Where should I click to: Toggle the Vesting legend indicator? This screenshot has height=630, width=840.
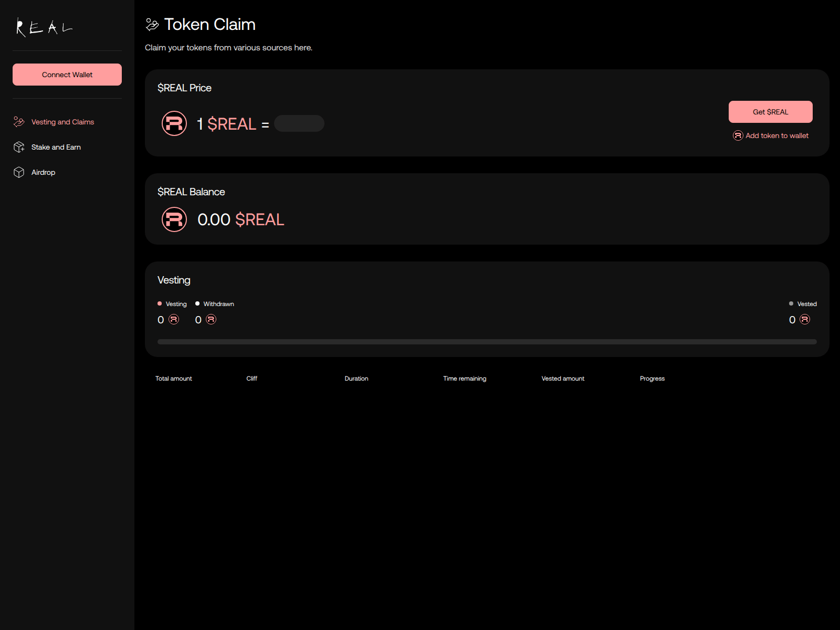pyautogui.click(x=160, y=303)
